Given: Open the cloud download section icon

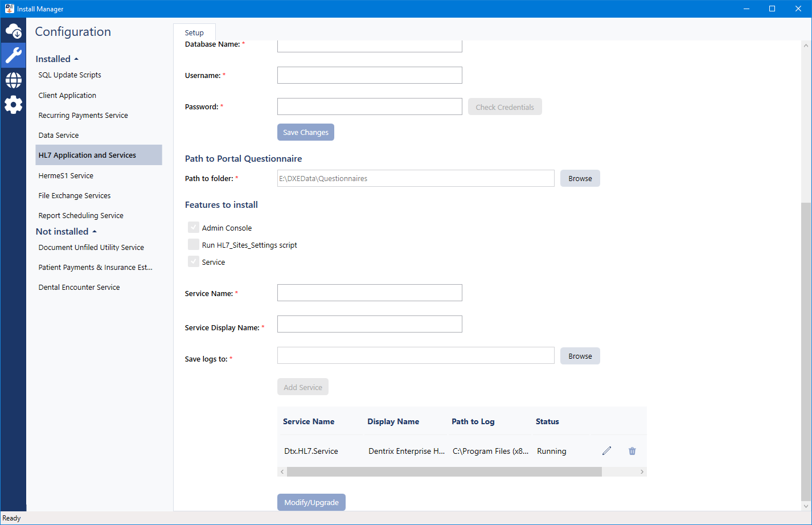Looking at the screenshot, I should [x=14, y=31].
